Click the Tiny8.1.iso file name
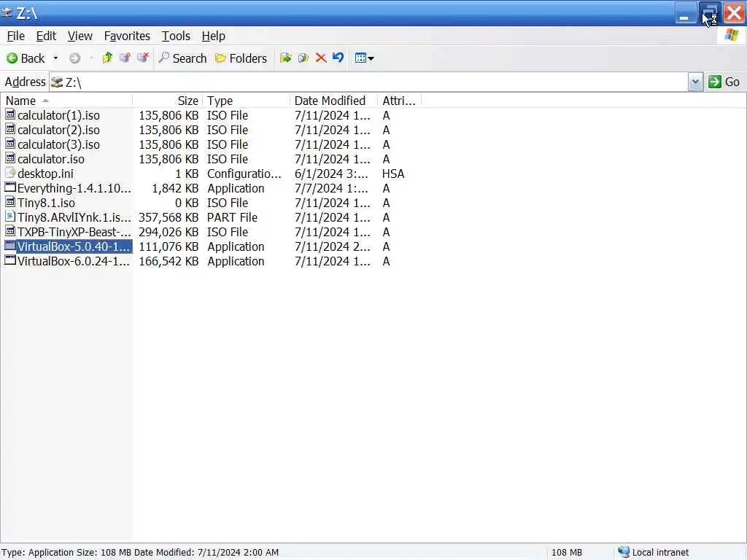This screenshot has height=560, width=747. (x=46, y=203)
